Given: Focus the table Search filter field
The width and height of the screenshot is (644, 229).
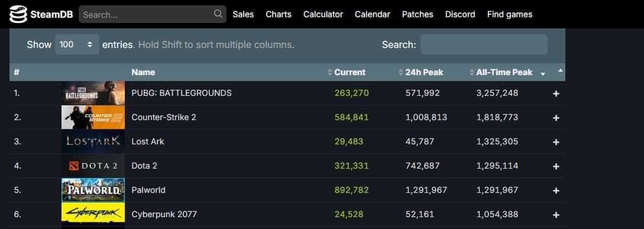Looking at the screenshot, I should pos(484,44).
